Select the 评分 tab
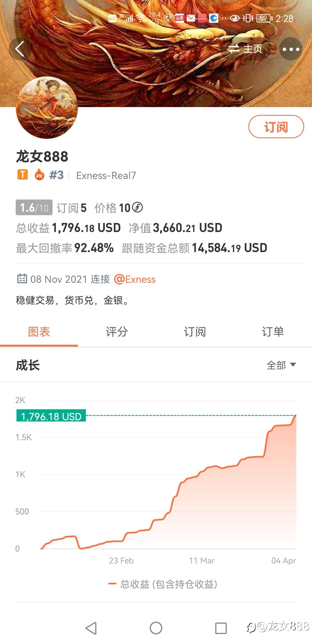The image size is (312, 644). (x=117, y=332)
